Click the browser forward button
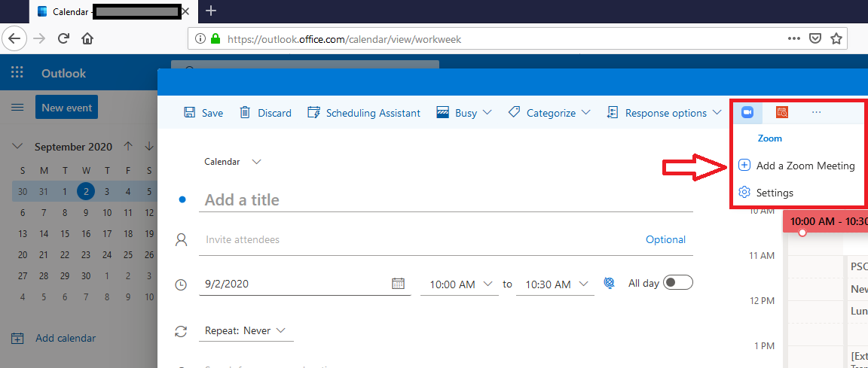The height and width of the screenshot is (368, 868). [x=39, y=38]
